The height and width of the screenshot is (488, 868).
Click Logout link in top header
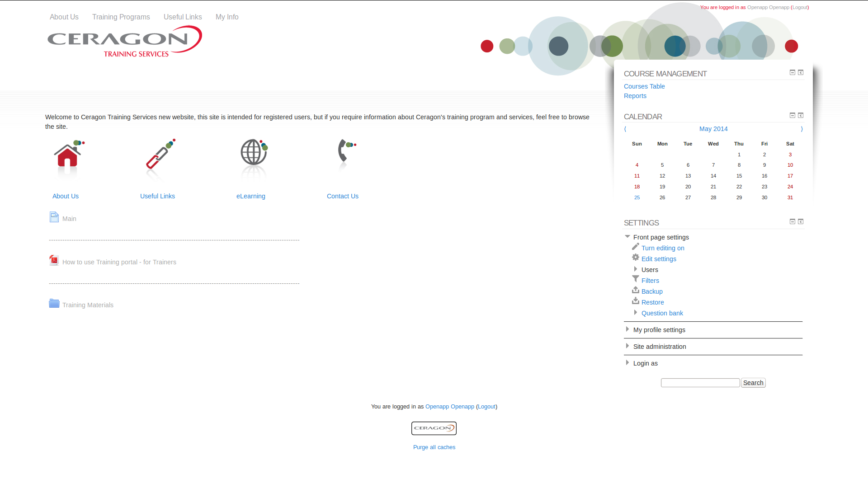(x=800, y=7)
